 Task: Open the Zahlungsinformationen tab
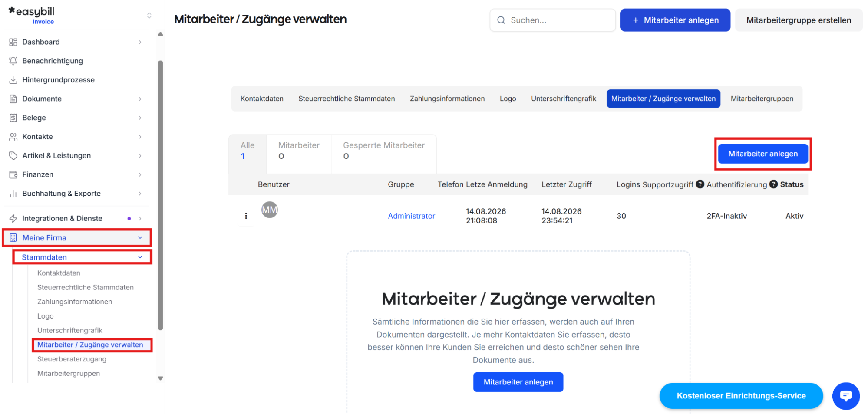447,99
